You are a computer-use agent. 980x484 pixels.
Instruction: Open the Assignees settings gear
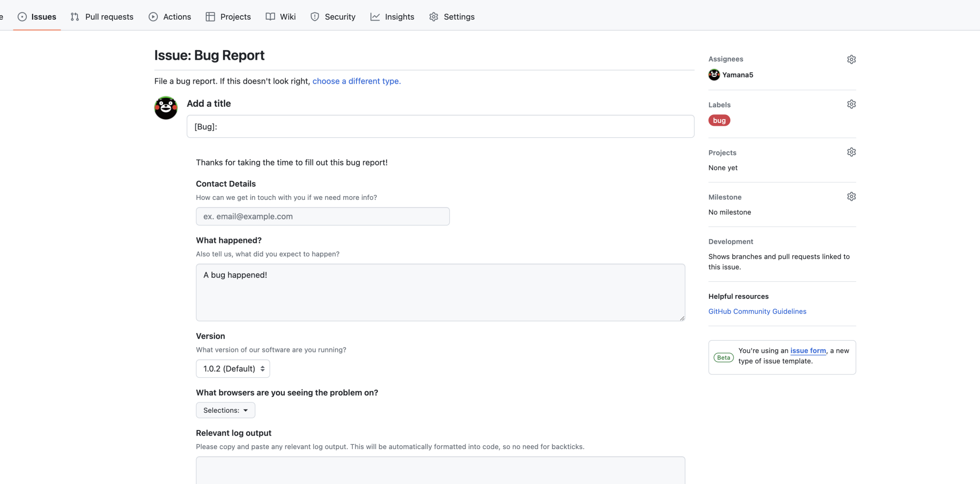tap(851, 59)
